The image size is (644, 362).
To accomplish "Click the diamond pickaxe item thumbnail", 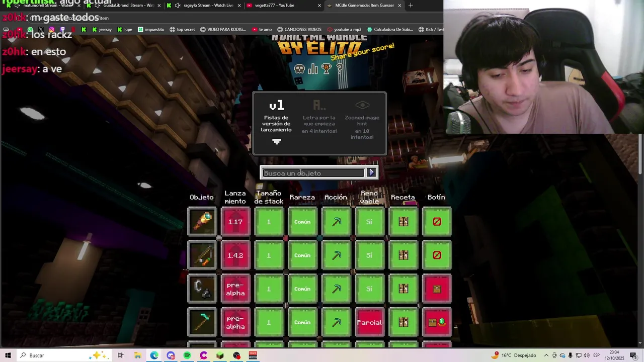I will coord(202,322).
